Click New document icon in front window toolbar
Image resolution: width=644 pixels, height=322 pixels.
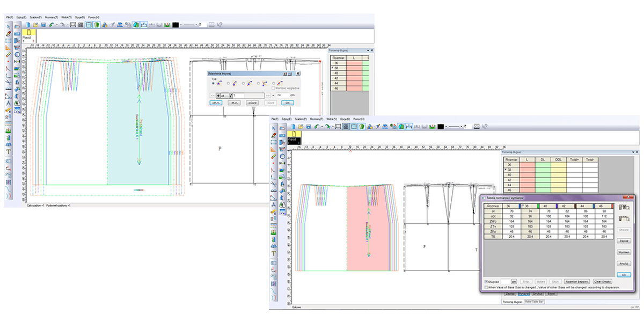click(293, 126)
